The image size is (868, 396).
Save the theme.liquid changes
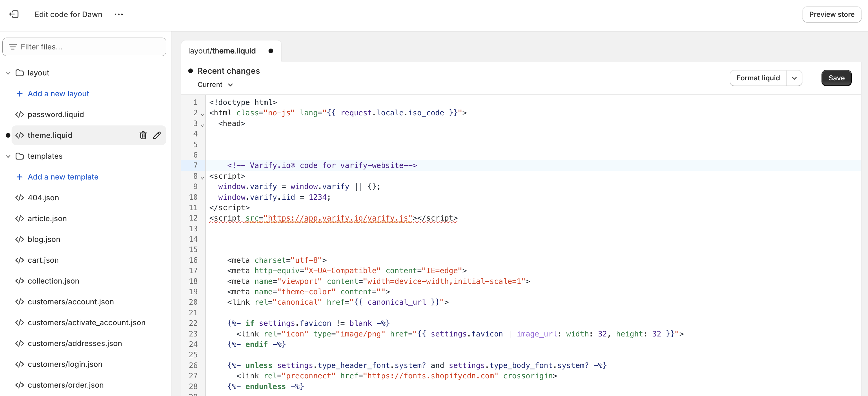pos(836,78)
